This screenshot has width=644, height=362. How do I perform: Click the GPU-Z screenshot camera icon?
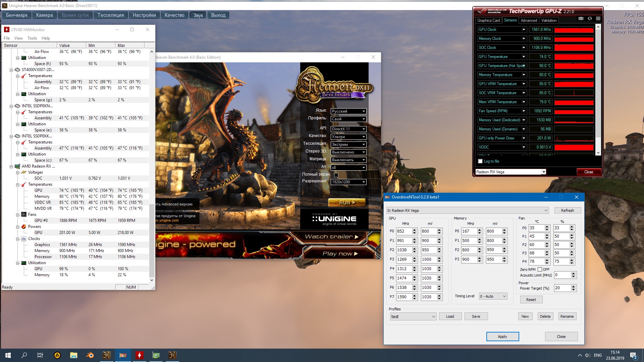(581, 19)
